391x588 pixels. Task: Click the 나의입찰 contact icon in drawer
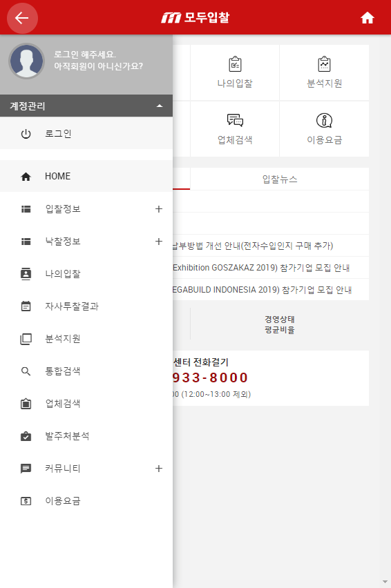[26, 274]
